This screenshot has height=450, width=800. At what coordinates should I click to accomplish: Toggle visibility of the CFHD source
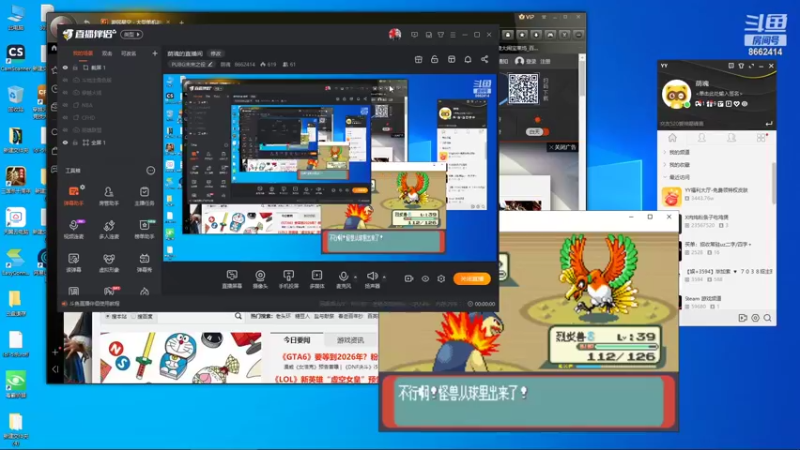coord(65,118)
